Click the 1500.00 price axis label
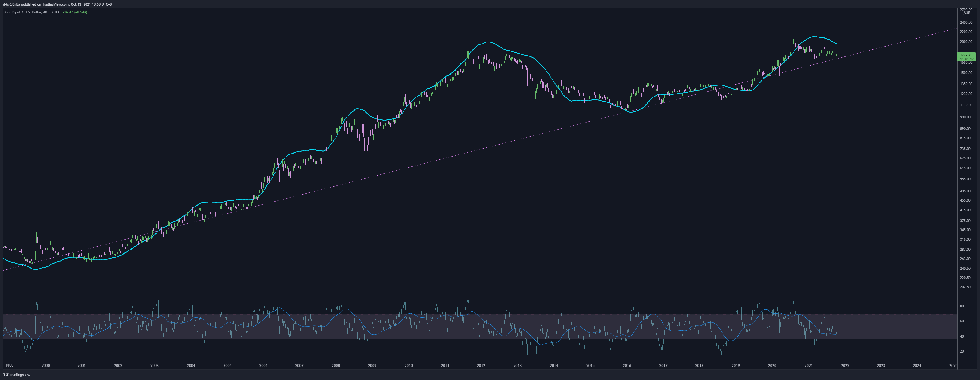 966,73
